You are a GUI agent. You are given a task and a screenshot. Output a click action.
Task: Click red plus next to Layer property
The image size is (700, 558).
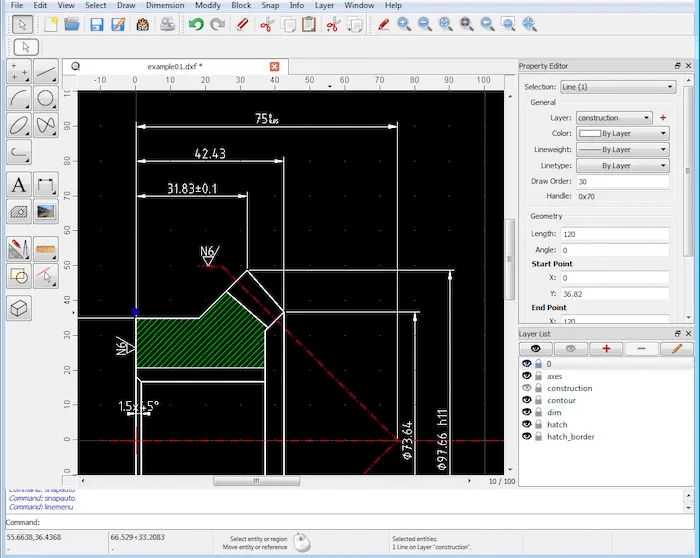tap(663, 118)
